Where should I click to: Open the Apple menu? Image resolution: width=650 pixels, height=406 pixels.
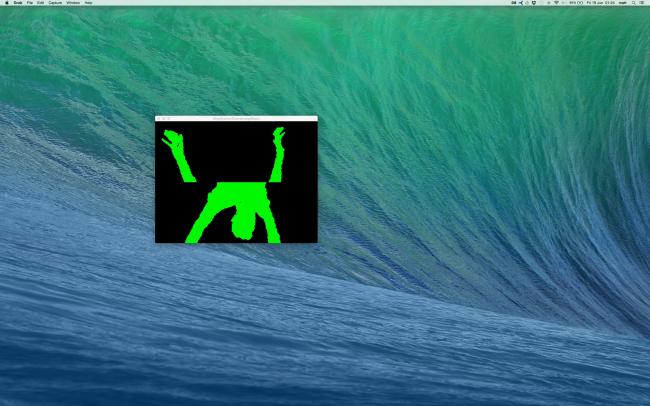point(7,2)
